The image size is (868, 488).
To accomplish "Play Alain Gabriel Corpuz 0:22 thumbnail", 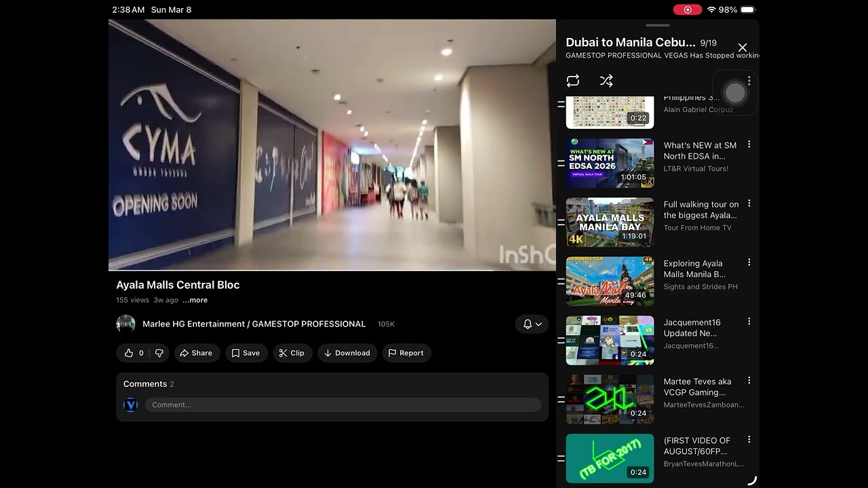I will tap(610, 113).
